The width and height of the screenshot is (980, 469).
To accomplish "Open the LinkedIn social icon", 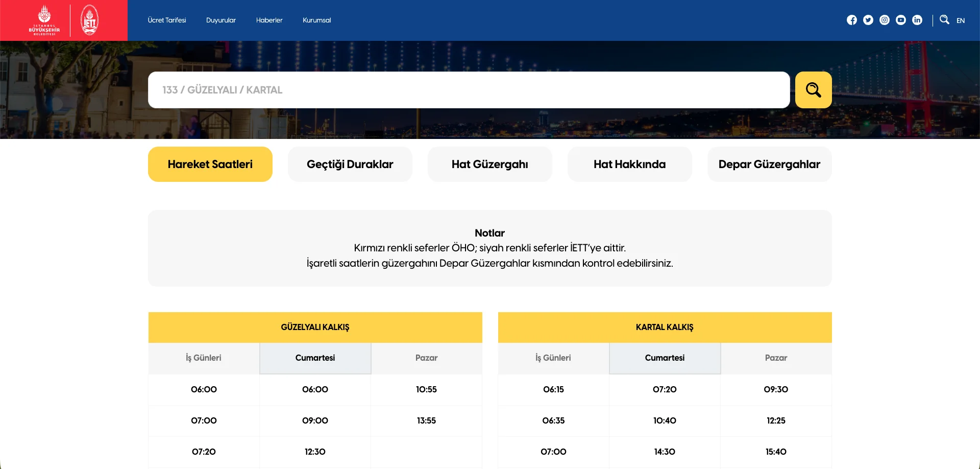I will pyautogui.click(x=917, y=20).
